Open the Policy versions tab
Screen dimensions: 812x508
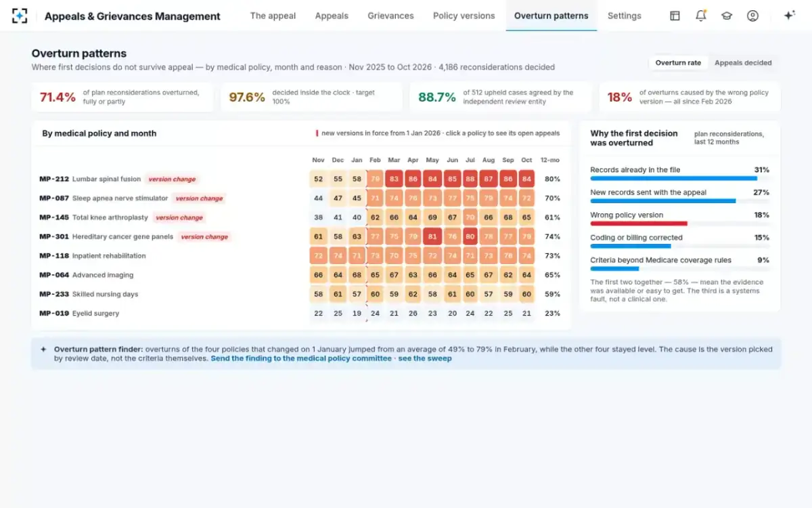coord(464,16)
